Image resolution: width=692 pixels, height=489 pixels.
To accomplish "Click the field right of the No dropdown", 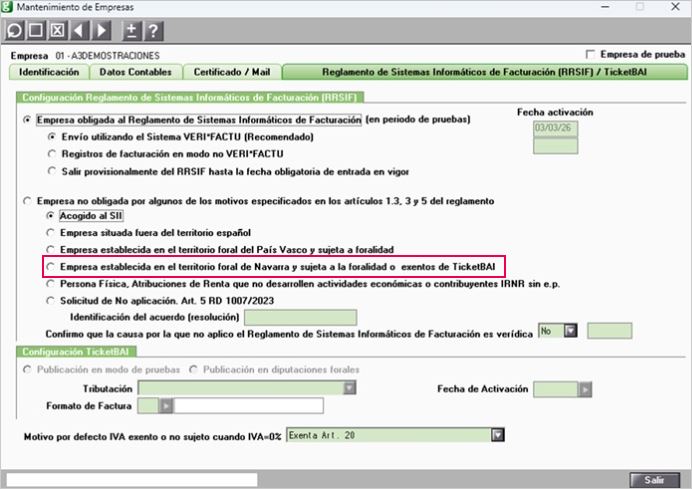I will tap(609, 331).
